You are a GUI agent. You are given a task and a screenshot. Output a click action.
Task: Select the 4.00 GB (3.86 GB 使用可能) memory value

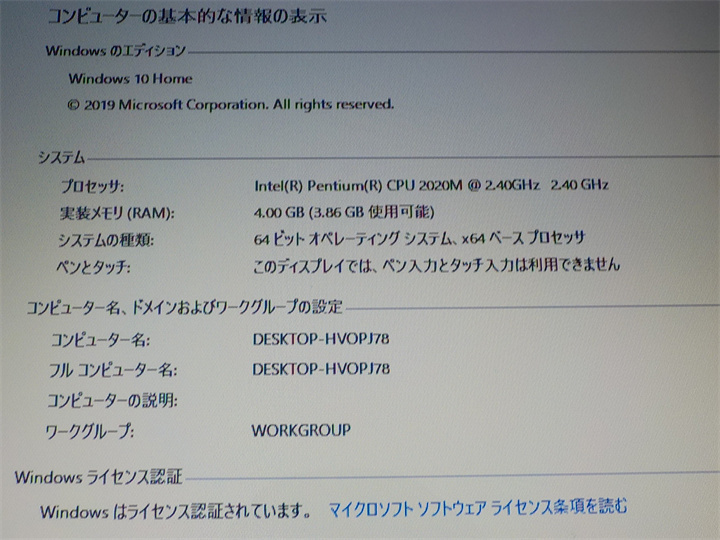coord(344,212)
